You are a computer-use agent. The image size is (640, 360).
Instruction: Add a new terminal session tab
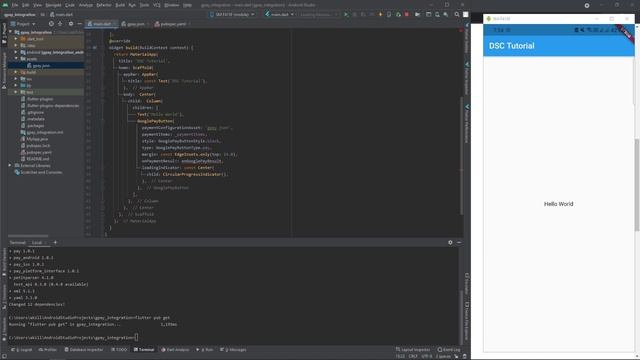coord(55,242)
